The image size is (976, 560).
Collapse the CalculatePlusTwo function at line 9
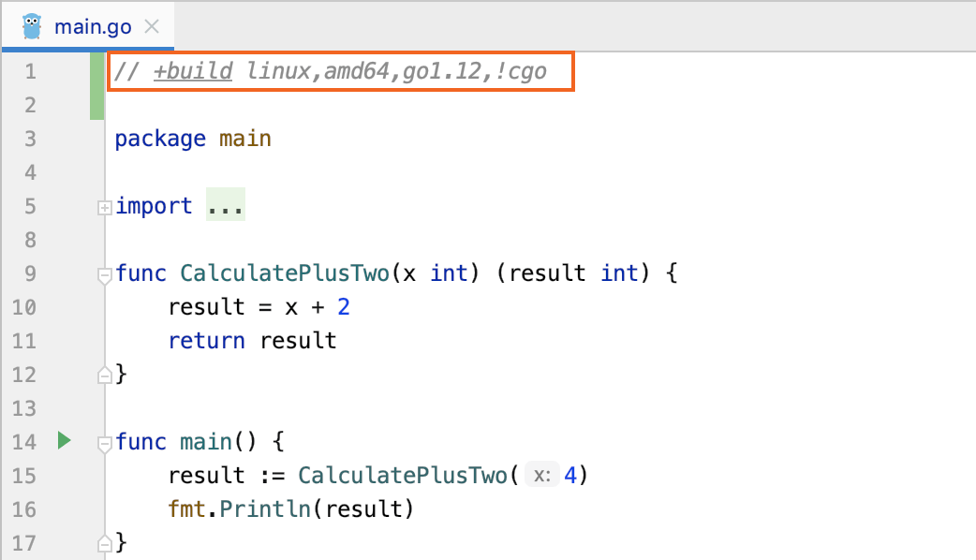coord(105,274)
